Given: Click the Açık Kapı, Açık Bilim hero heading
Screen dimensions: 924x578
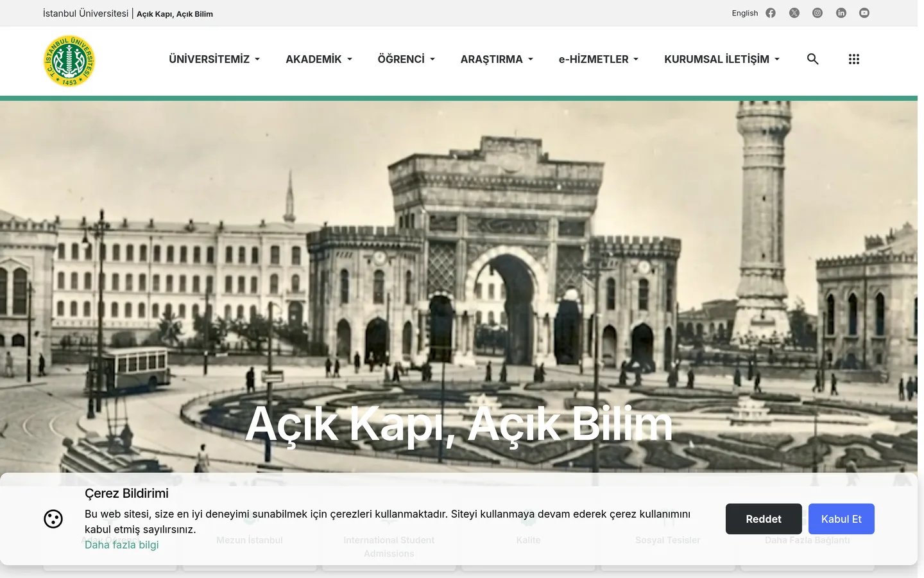Looking at the screenshot, I should pos(459,424).
